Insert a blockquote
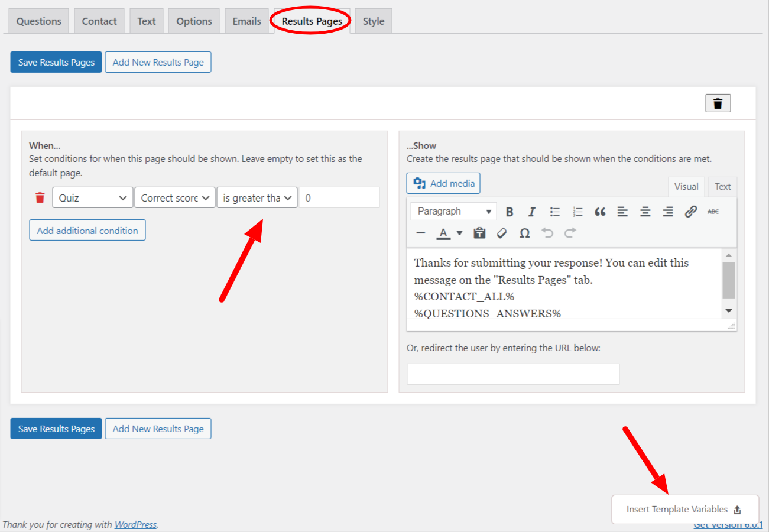 pyautogui.click(x=599, y=211)
